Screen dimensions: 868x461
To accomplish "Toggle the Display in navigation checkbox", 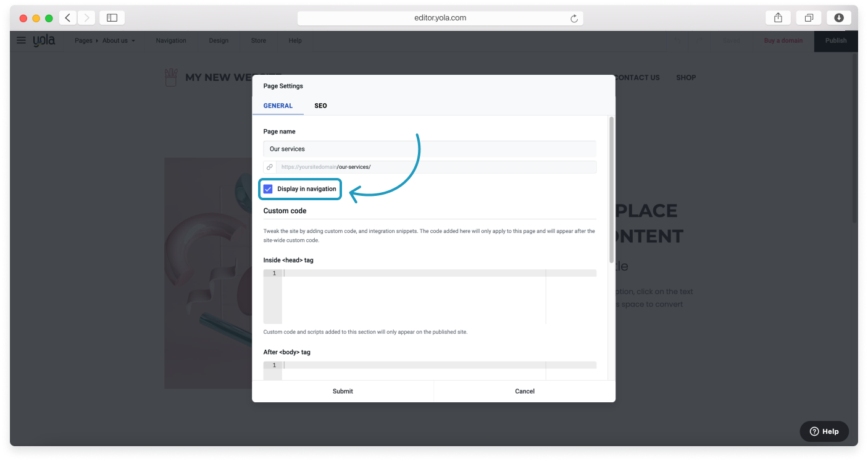I will coord(268,189).
